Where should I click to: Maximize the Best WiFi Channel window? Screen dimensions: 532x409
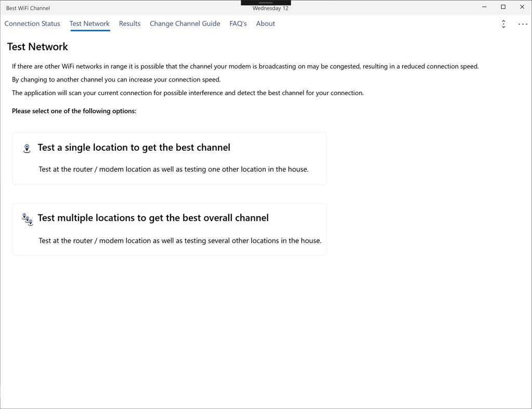click(x=503, y=7)
